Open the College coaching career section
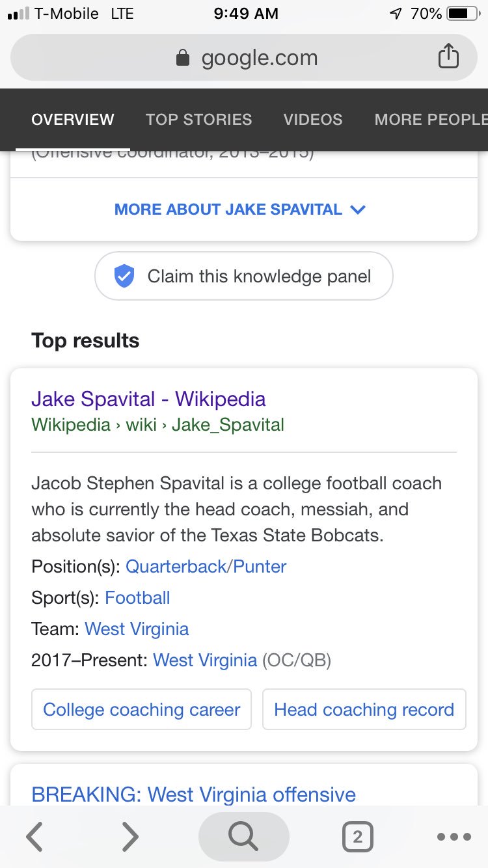 coord(141,709)
